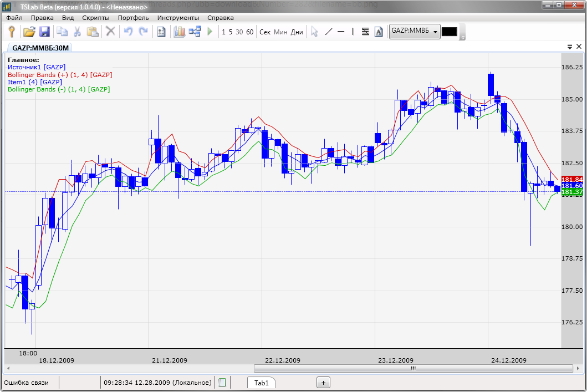Switch timeframe unit to Мин
Image resolution: width=587 pixels, height=392 pixels.
coord(280,32)
